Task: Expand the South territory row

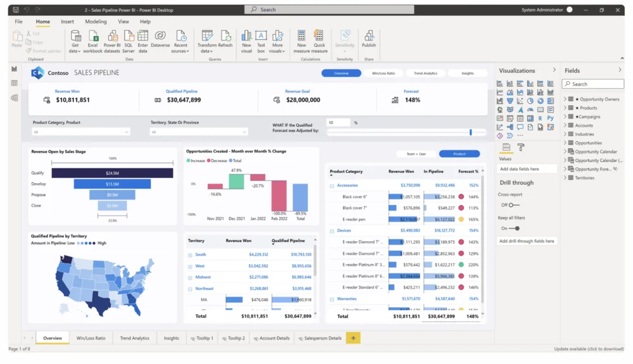Action: (190, 255)
